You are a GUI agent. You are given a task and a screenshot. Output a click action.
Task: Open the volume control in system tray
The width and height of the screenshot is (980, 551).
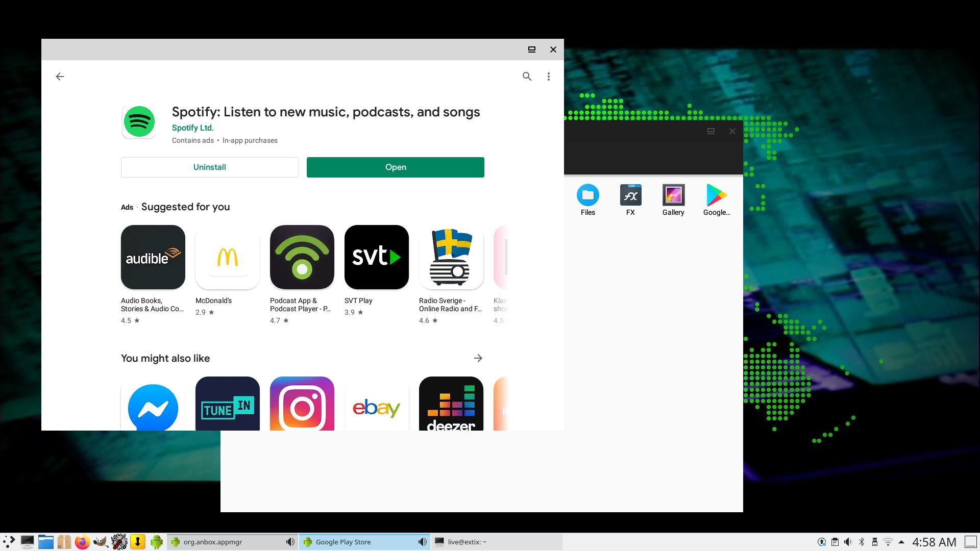[x=848, y=542]
